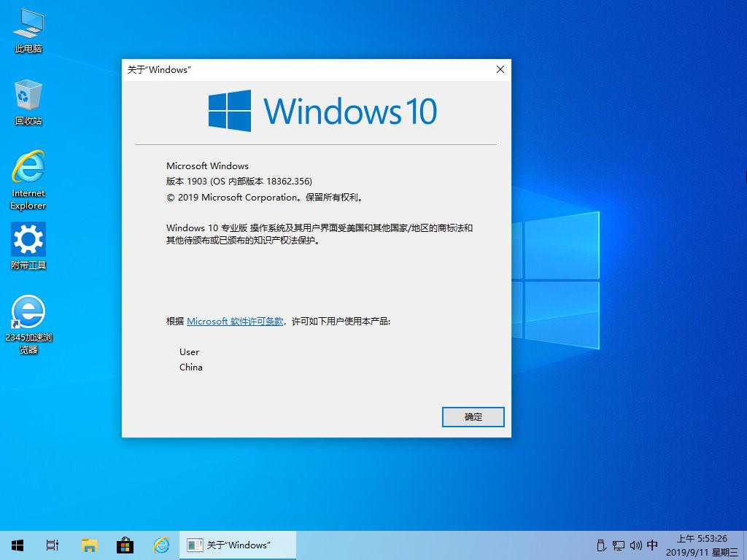The image size is (747, 560).
Task: Open Task View from the taskbar
Action: coord(53,545)
